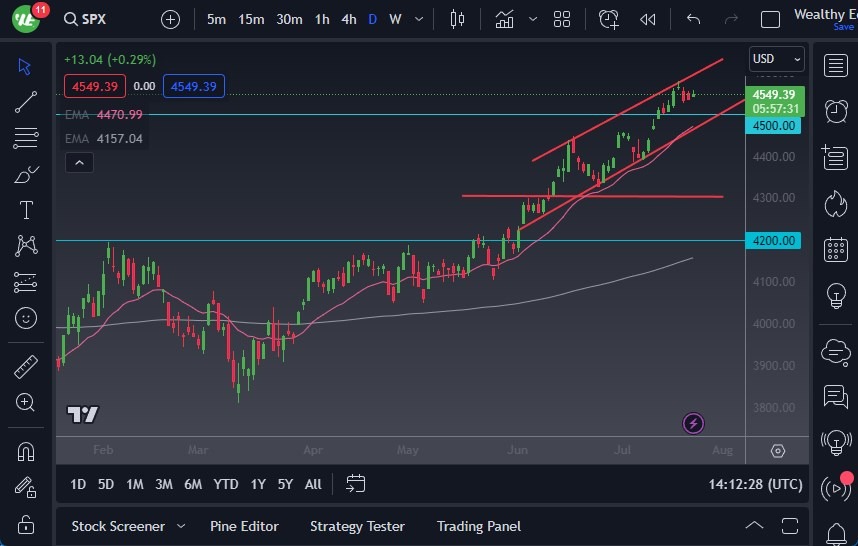This screenshot has height=546, width=858.
Task: Select the 4h timeframe button
Action: [x=348, y=19]
